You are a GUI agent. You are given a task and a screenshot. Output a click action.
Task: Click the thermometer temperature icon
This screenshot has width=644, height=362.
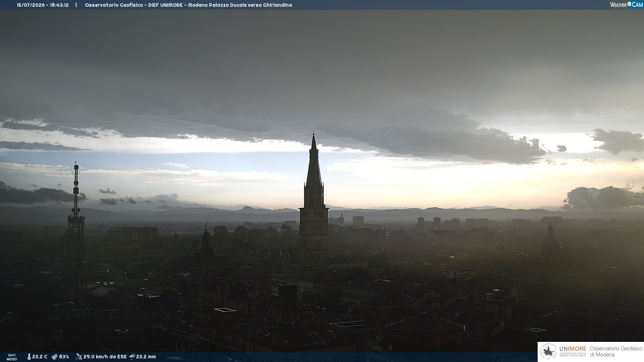point(29,357)
